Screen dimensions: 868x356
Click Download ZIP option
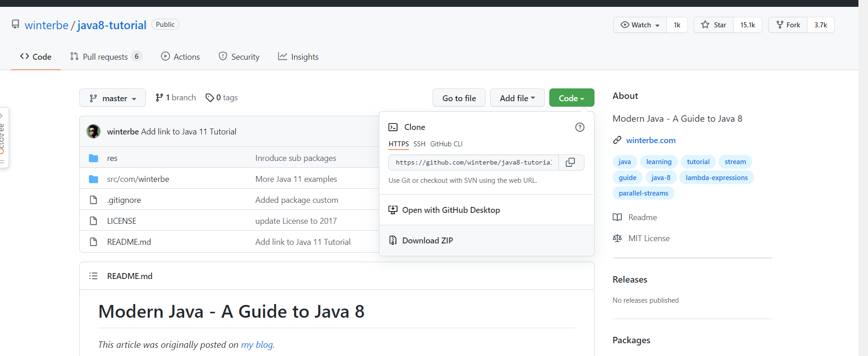pyautogui.click(x=427, y=240)
